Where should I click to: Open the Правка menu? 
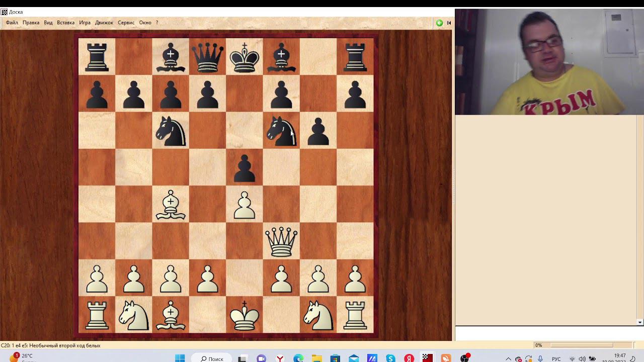coord(31,23)
